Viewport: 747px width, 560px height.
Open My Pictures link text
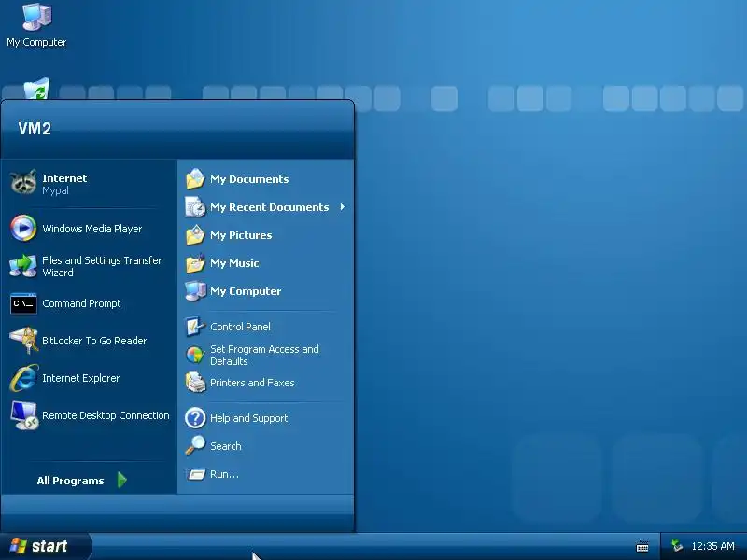tap(241, 235)
